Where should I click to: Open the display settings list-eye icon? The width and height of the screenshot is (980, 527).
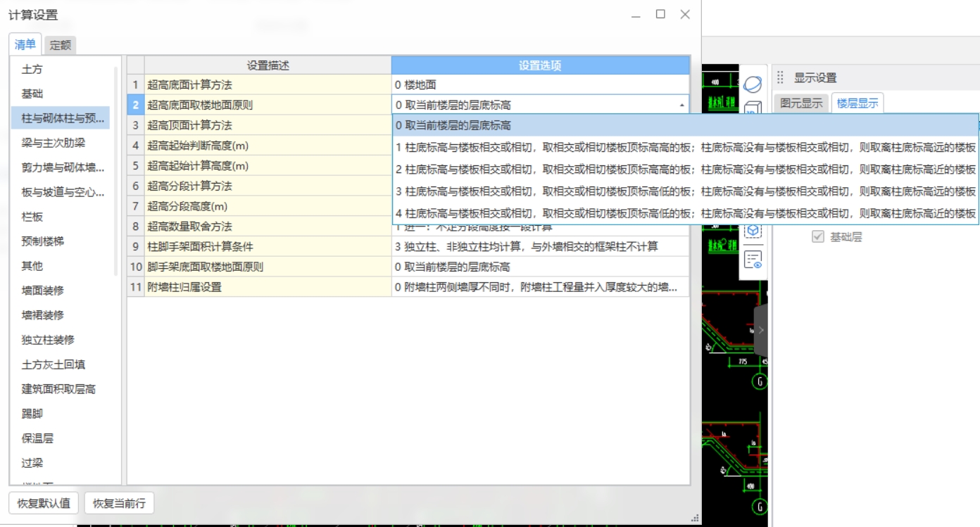click(x=753, y=260)
